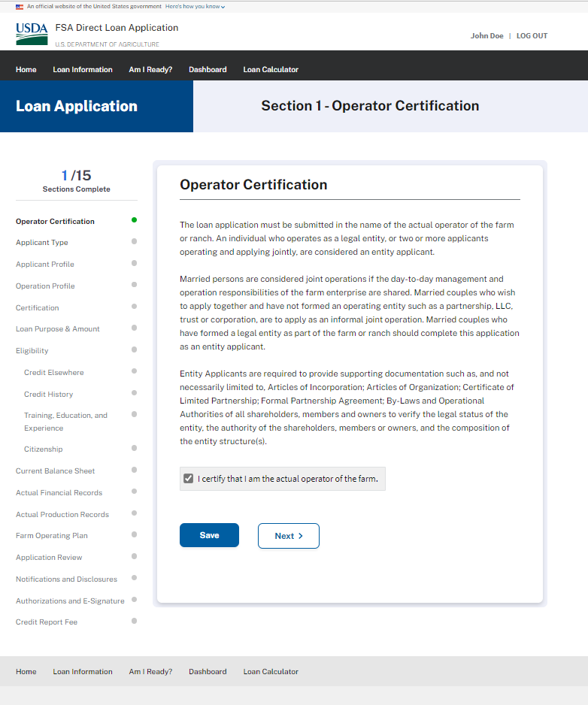Screen dimensions: 588x705
Task: Select Citizenship subsection in sidebar
Action: 43,449
